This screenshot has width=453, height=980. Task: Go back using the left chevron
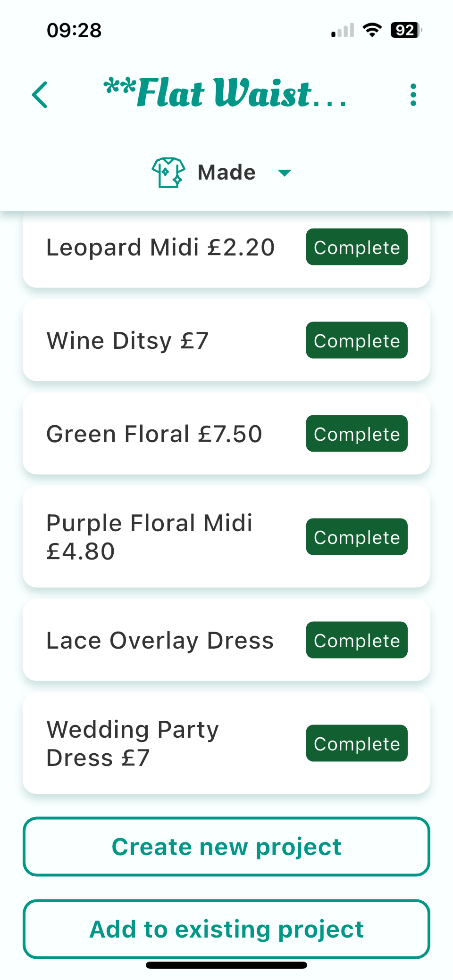[40, 95]
